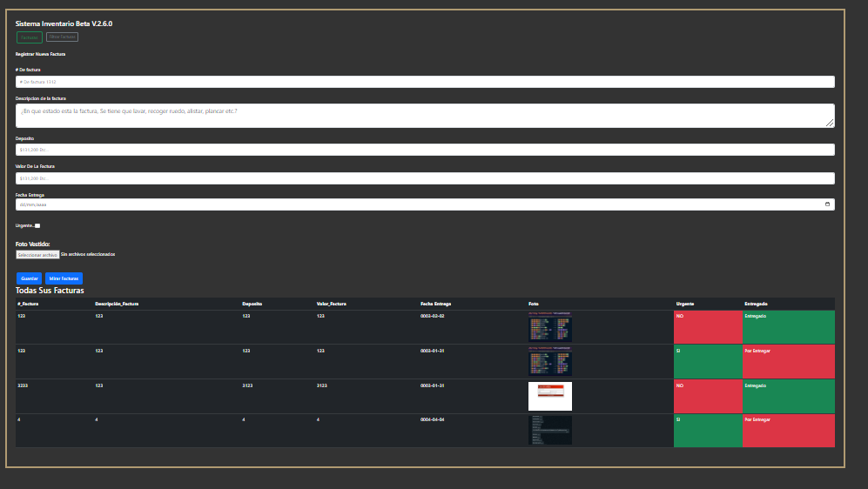The height and width of the screenshot is (489, 868).
Task: Select the Deposito input field
Action: tap(425, 150)
